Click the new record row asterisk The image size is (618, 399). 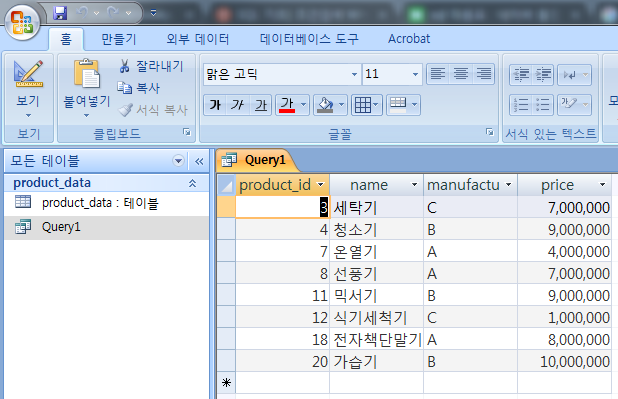tap(226, 382)
